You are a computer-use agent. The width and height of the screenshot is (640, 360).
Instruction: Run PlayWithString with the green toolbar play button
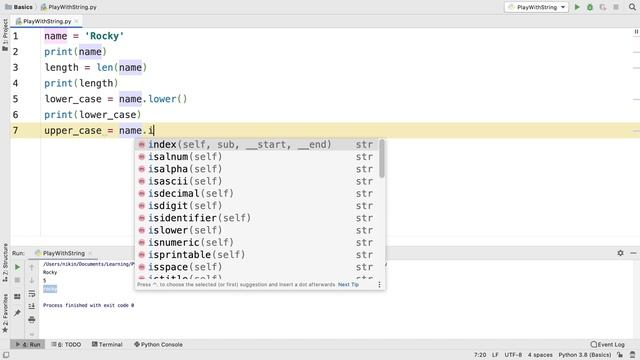coord(577,7)
